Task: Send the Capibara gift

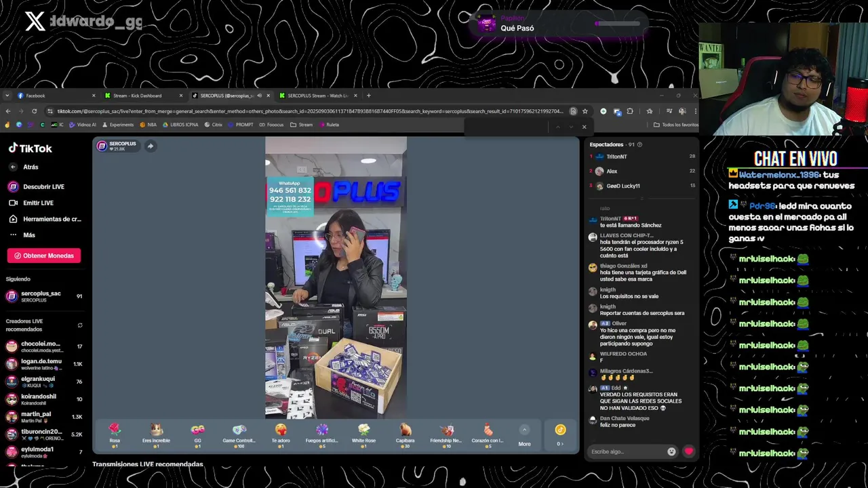Action: click(405, 434)
